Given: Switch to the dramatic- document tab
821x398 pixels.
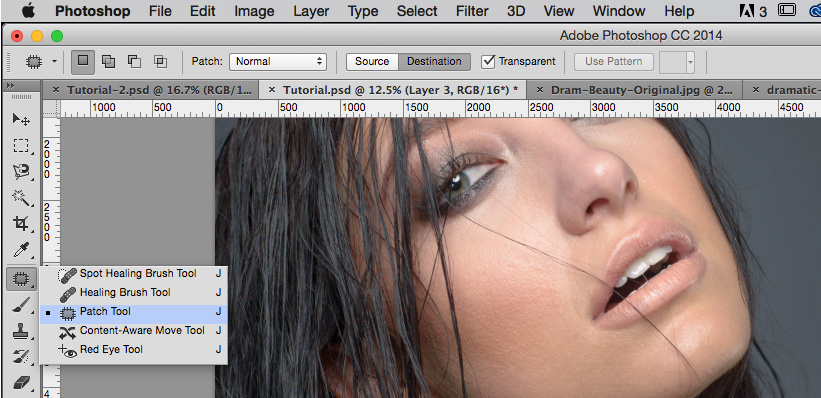Looking at the screenshot, I should pyautogui.click(x=793, y=90).
